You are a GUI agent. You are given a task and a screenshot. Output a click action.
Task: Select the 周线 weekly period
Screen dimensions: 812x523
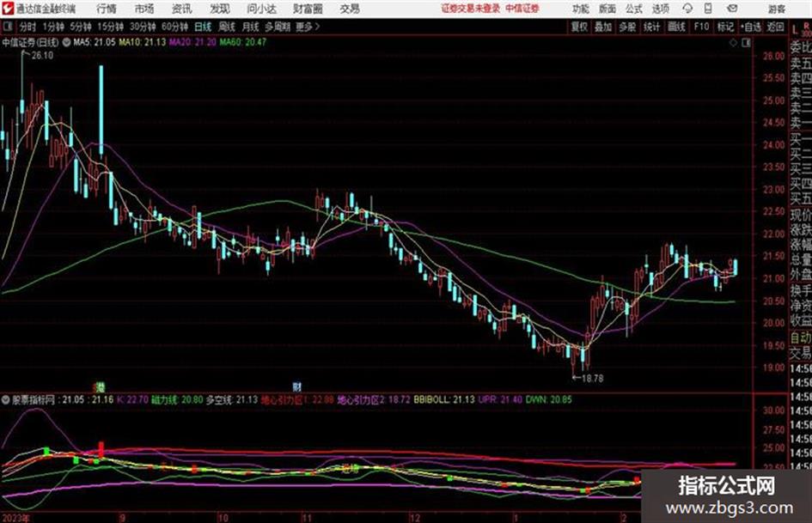point(227,27)
